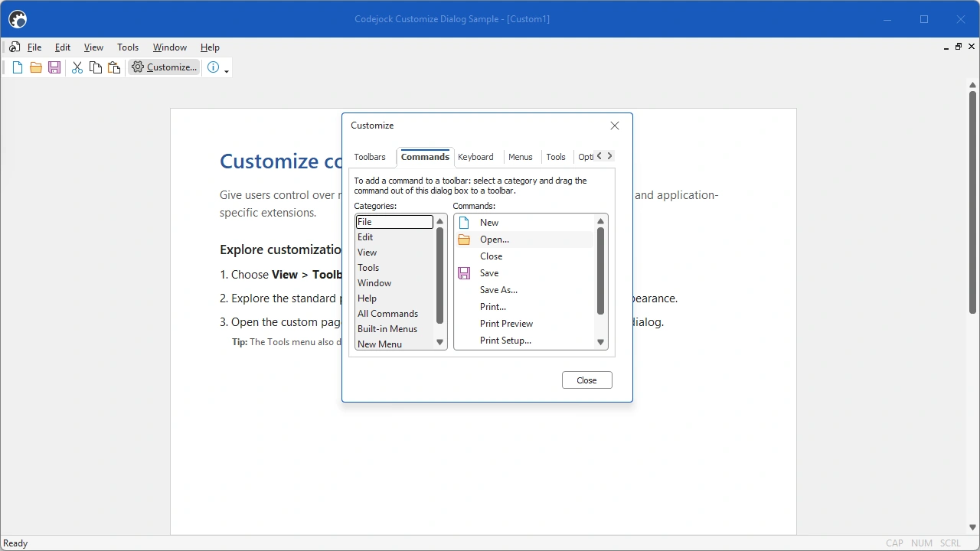Image resolution: width=980 pixels, height=551 pixels.
Task: Click Commands list scroll up arrow
Action: 600,221
